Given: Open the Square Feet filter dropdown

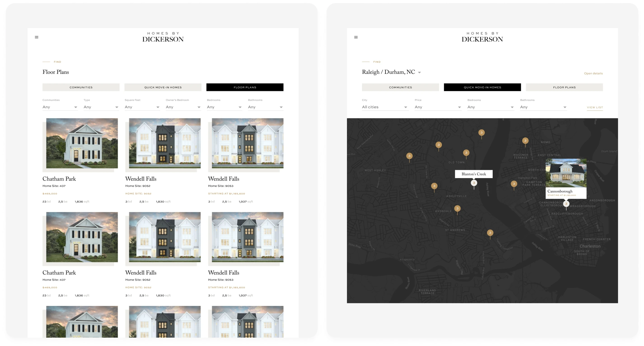Looking at the screenshot, I should coord(142,107).
